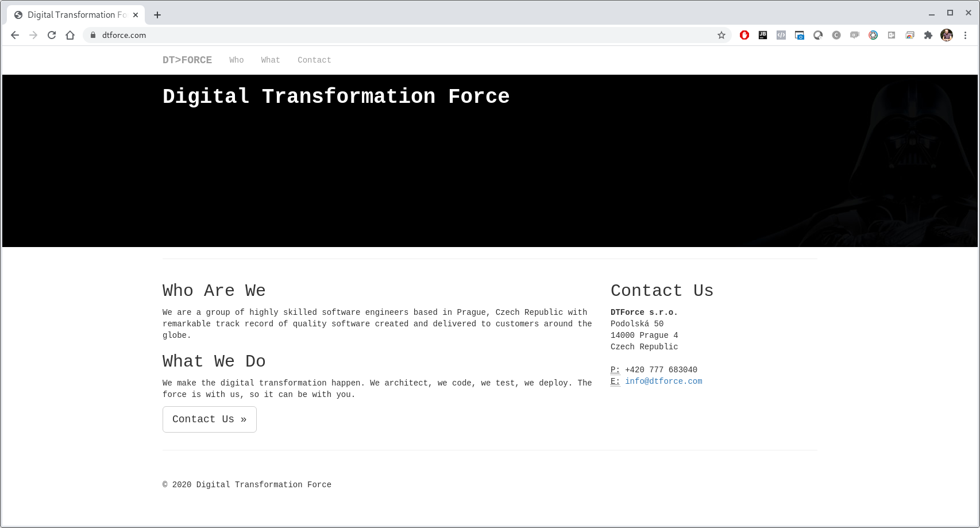Close the Digital Transformation Force tab
The height and width of the screenshot is (528, 980).
(136, 15)
